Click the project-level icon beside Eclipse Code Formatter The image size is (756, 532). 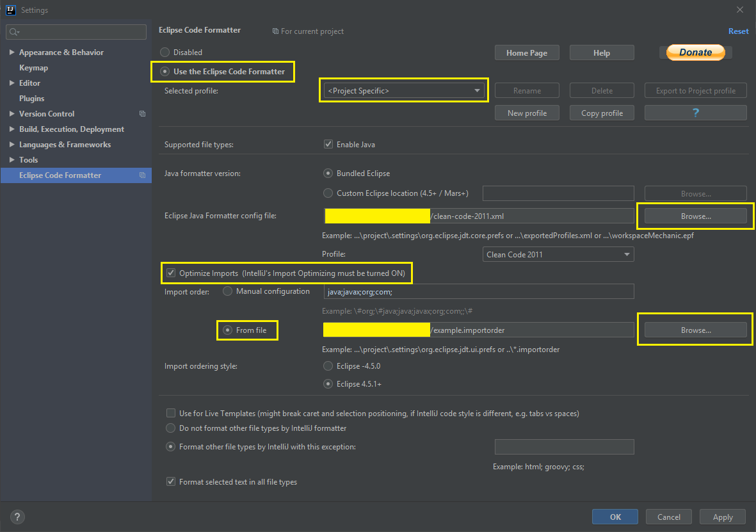click(142, 175)
